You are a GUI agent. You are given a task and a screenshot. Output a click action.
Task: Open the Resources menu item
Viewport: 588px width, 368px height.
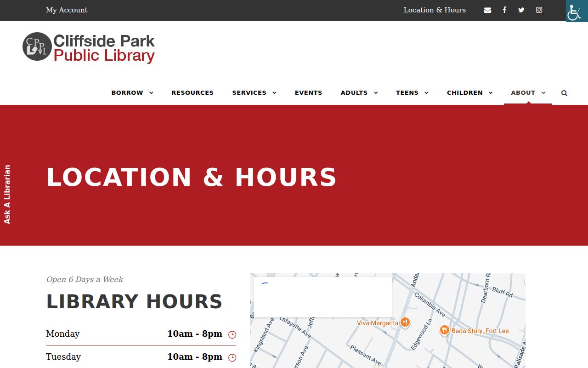192,93
